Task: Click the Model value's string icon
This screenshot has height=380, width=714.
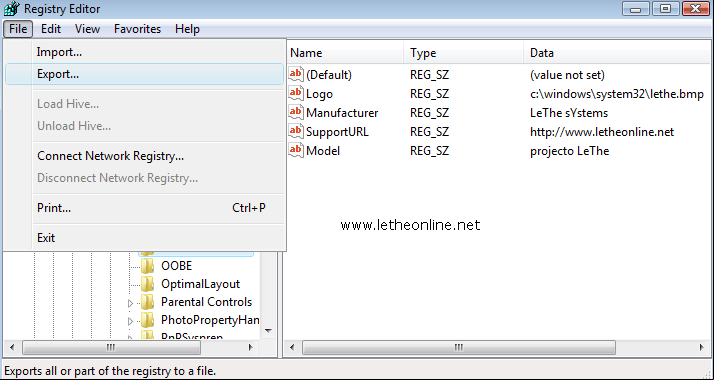Action: [x=296, y=151]
